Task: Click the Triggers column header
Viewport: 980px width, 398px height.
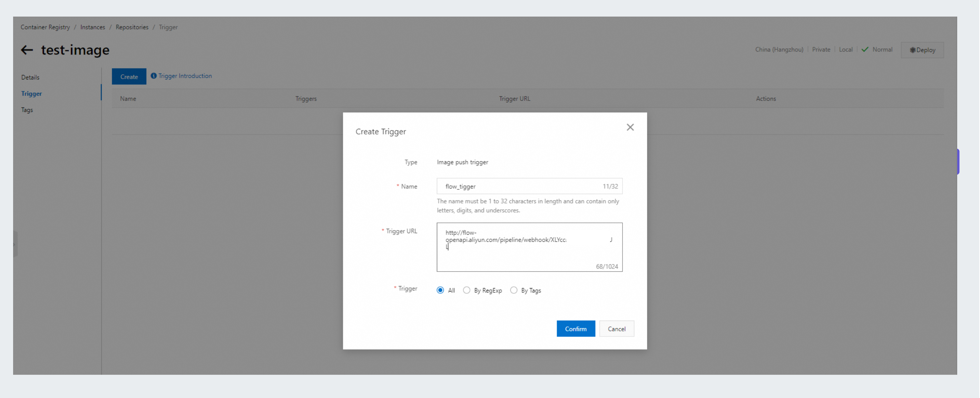Action: coord(306,99)
